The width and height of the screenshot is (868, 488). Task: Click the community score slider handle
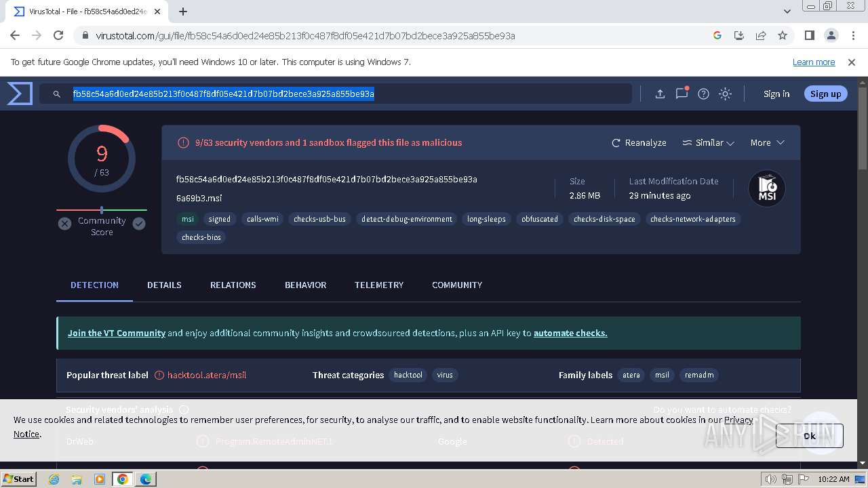coord(102,210)
